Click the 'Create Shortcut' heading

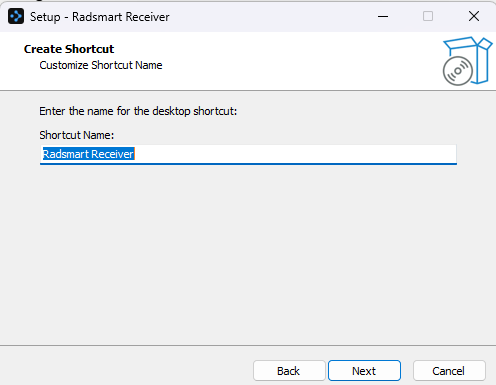tap(69, 49)
